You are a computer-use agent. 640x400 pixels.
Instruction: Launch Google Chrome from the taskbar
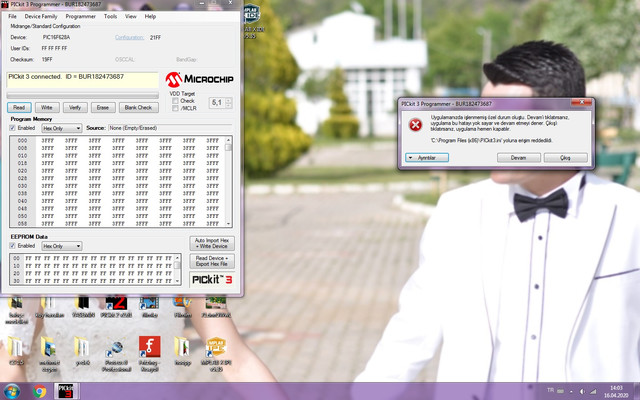click(x=40, y=392)
